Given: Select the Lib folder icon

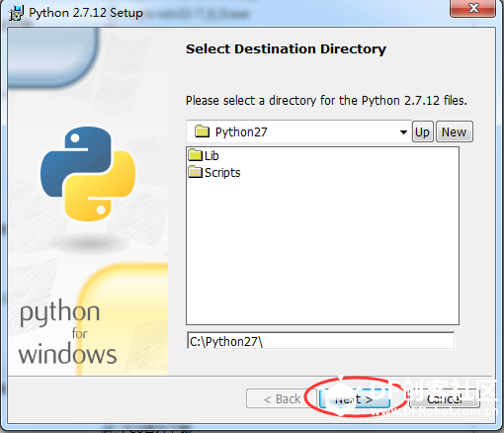Looking at the screenshot, I should click(196, 155).
